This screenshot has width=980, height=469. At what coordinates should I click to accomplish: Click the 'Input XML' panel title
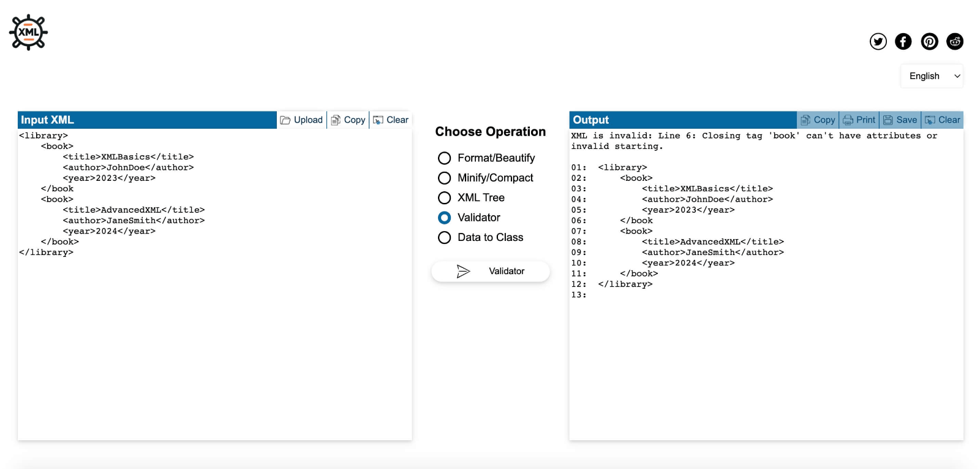47,120
